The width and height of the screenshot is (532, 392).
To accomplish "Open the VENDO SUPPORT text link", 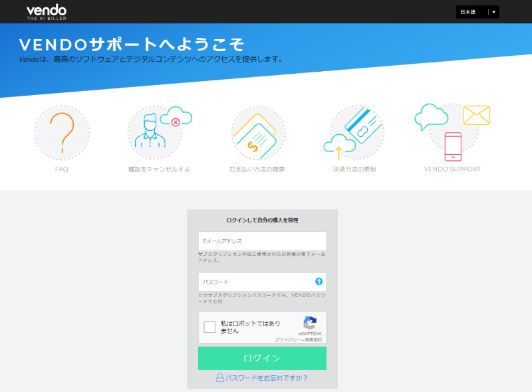I will pos(452,169).
